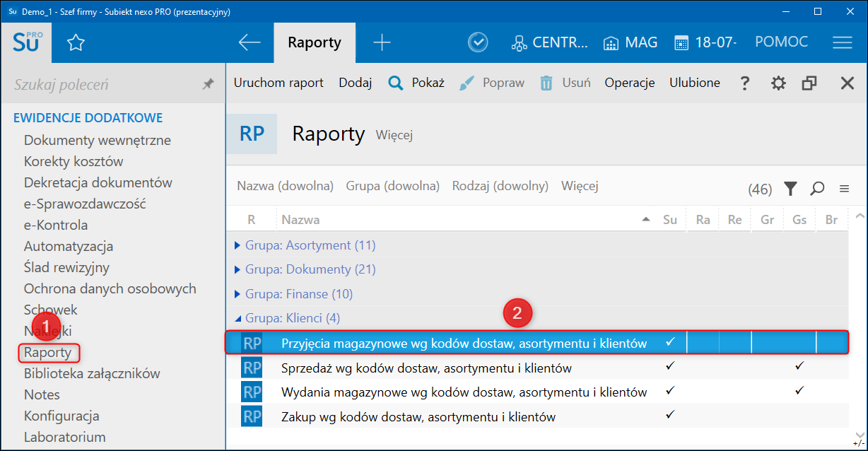This screenshot has height=451, width=868.
Task: Open the filter funnel icon
Action: (x=790, y=189)
